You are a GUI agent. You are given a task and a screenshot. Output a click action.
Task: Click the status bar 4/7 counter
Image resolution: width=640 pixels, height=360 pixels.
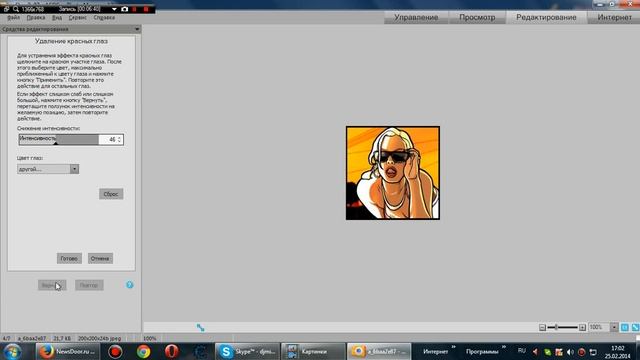7,338
